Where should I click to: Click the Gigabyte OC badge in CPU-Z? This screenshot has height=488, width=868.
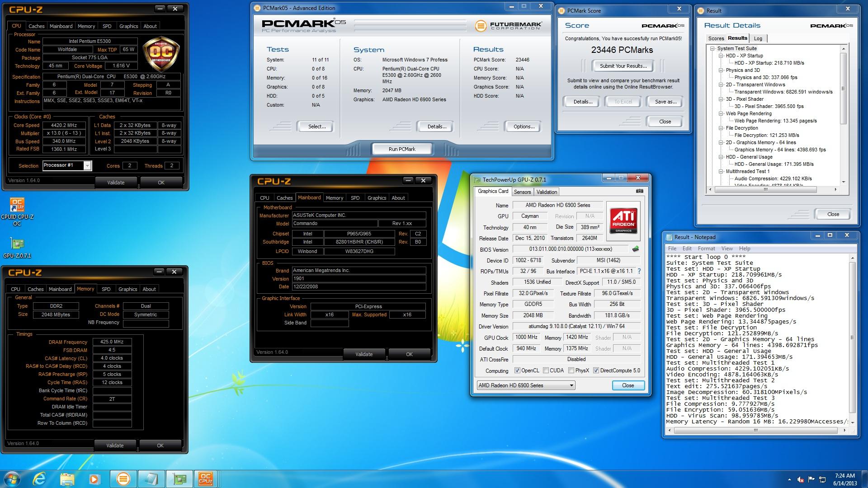tap(161, 55)
